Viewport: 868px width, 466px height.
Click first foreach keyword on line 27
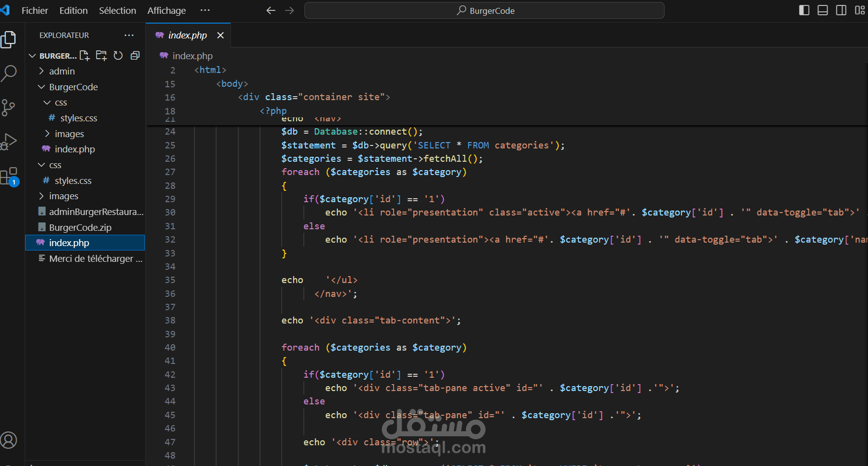click(300, 172)
